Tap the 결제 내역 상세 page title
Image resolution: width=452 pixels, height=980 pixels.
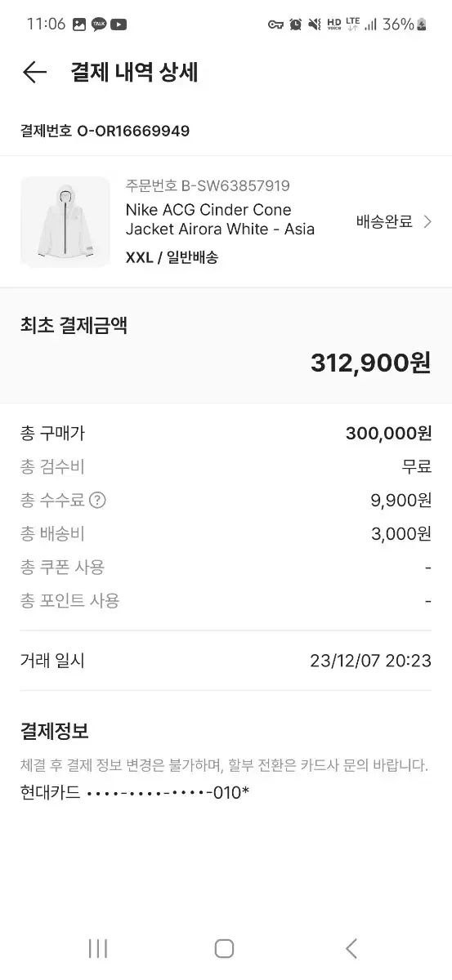tap(134, 73)
